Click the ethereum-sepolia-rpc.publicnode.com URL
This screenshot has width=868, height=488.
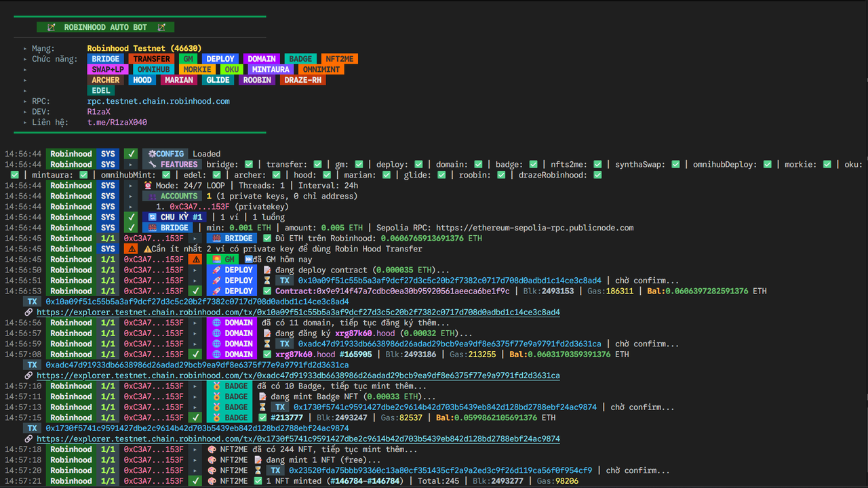click(535, 228)
